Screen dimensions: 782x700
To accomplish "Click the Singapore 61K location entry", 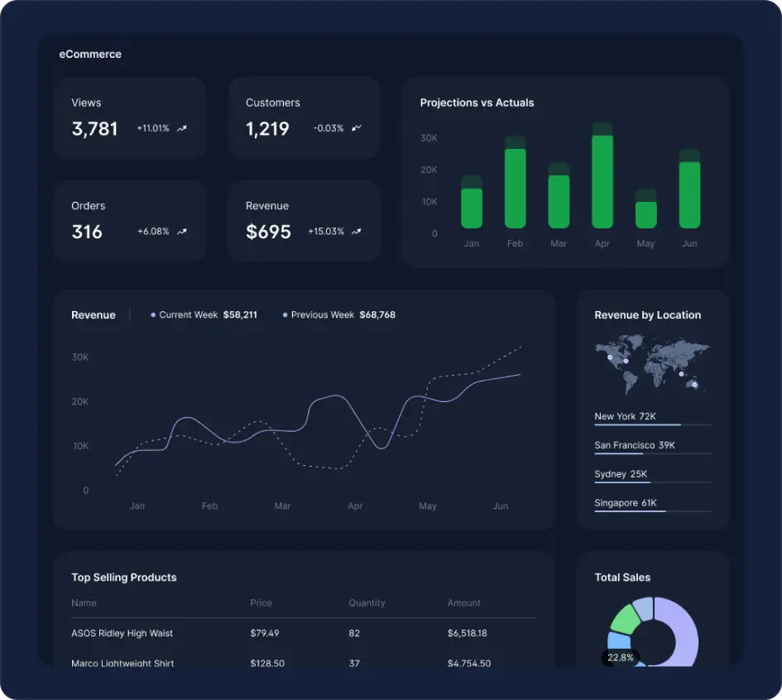I will point(625,503).
